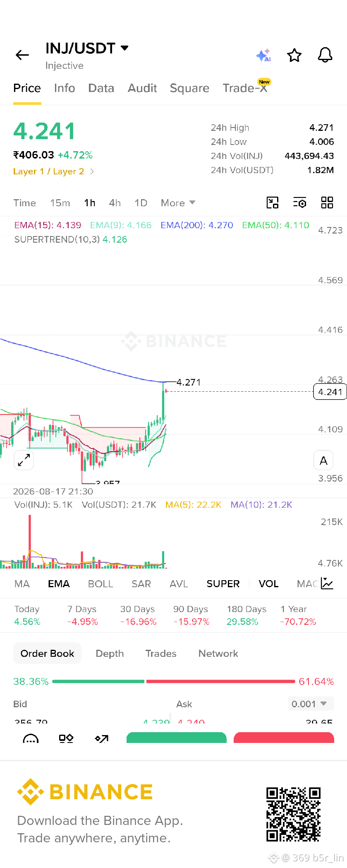Viewport: 347px width, 868px height.
Task: Open the four-square grid tools icon
Action: click(327, 203)
